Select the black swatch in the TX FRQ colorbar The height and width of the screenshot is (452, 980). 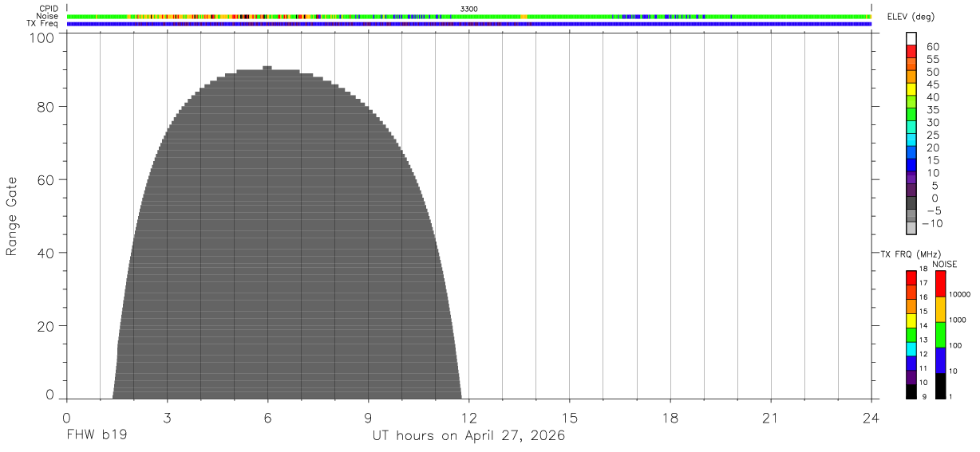(911, 391)
